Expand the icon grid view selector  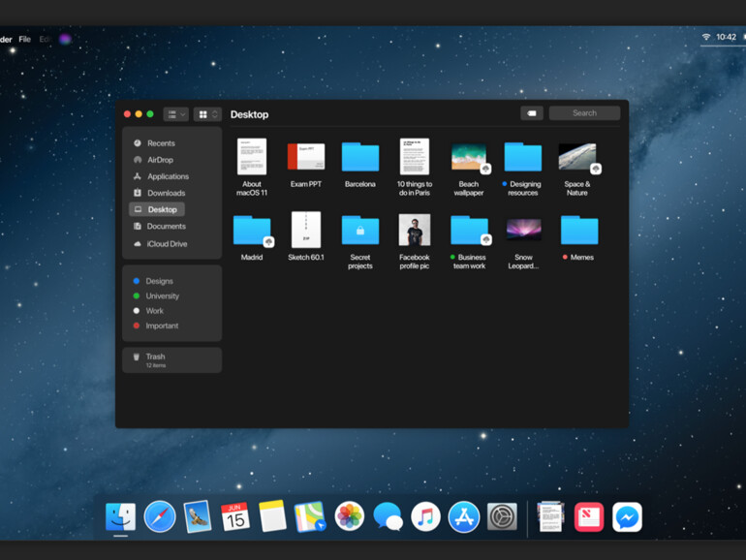click(x=207, y=114)
